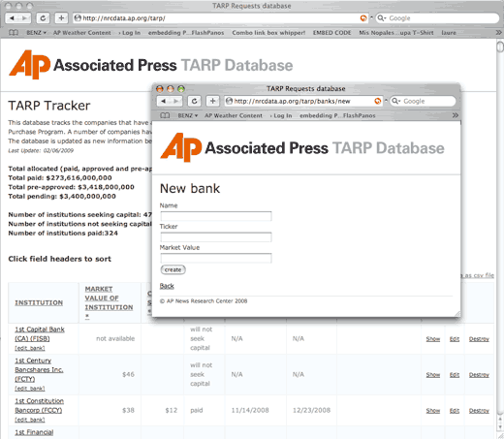Click the back arrow in the front window toolbar
The height and width of the screenshot is (439, 504).
point(164,101)
